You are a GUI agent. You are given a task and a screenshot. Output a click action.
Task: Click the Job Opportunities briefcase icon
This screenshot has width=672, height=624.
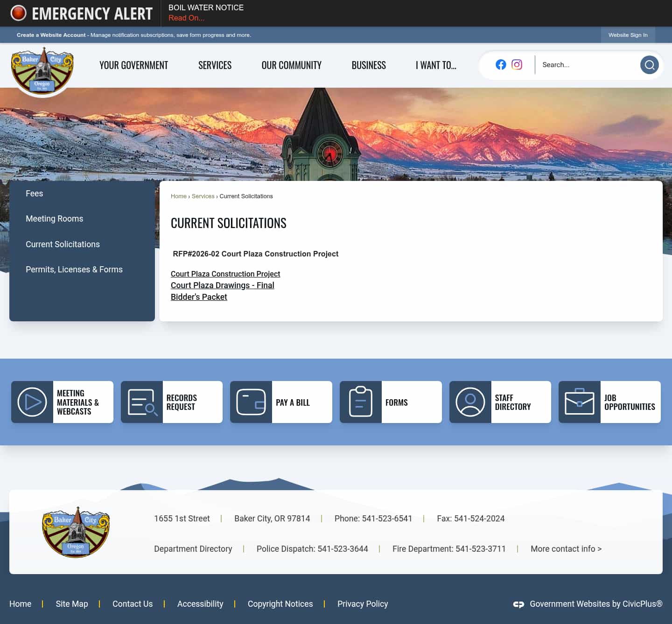pyautogui.click(x=580, y=402)
